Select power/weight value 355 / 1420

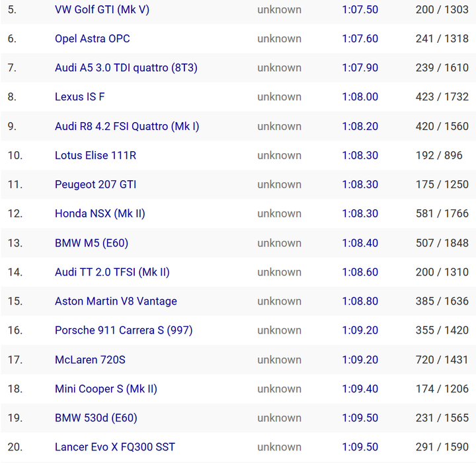coord(442,330)
